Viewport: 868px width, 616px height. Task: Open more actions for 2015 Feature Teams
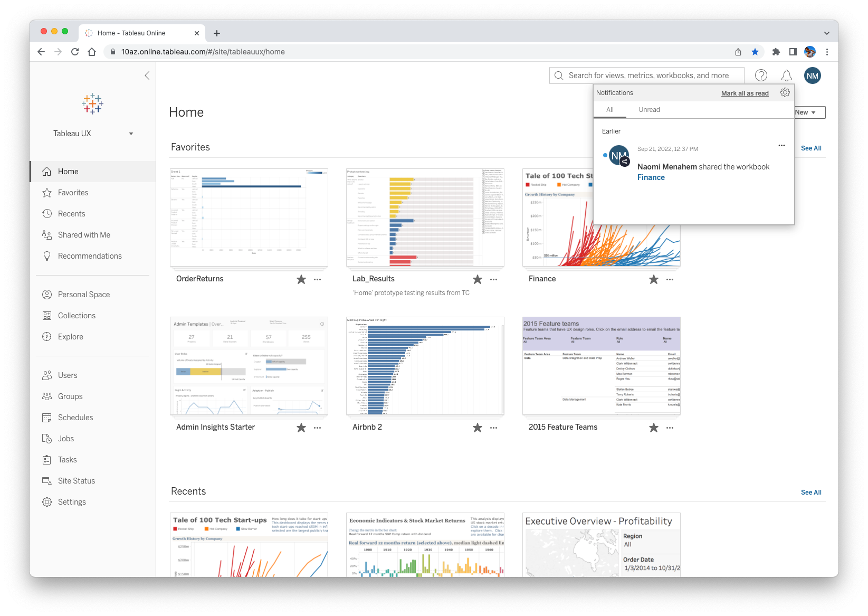(x=670, y=428)
